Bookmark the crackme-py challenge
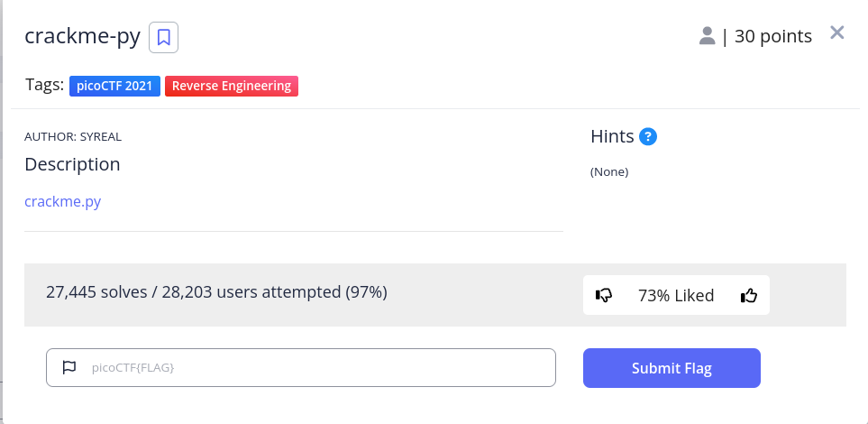868x424 pixels. click(163, 37)
